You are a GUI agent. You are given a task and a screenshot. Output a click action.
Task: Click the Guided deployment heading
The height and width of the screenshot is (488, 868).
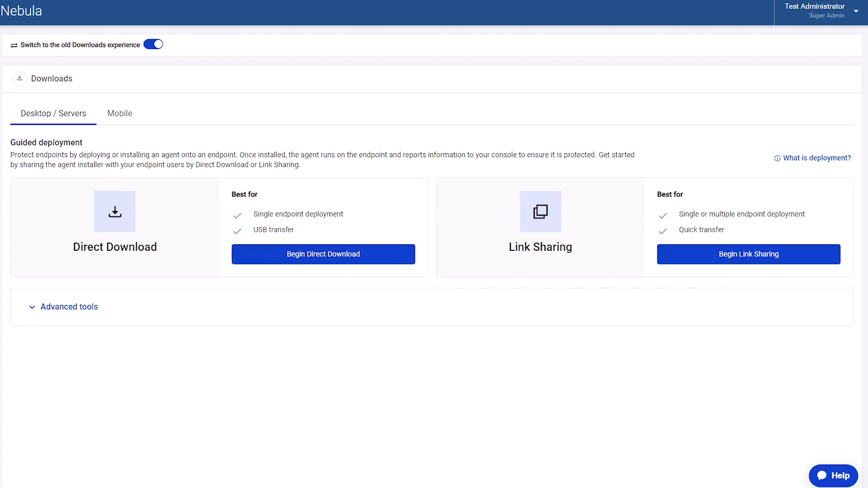tap(46, 142)
